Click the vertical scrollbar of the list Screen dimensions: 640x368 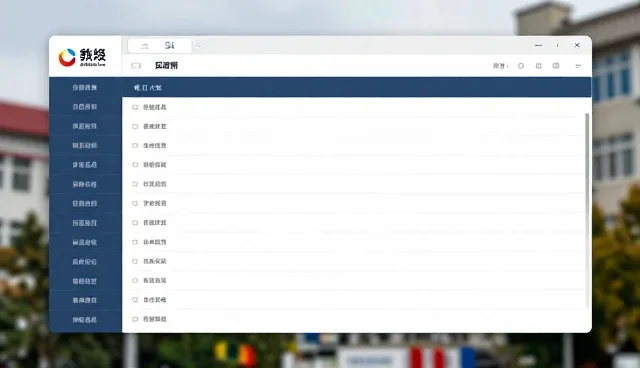pos(587,210)
